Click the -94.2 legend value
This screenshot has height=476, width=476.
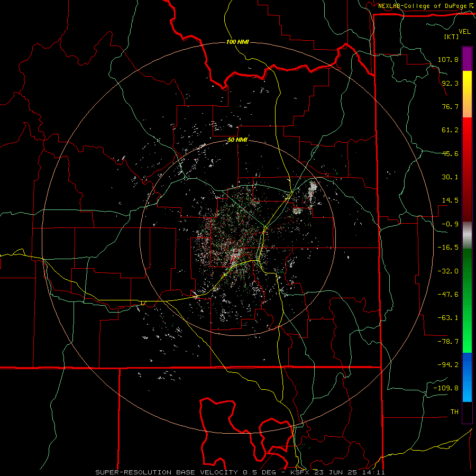[x=448, y=365]
